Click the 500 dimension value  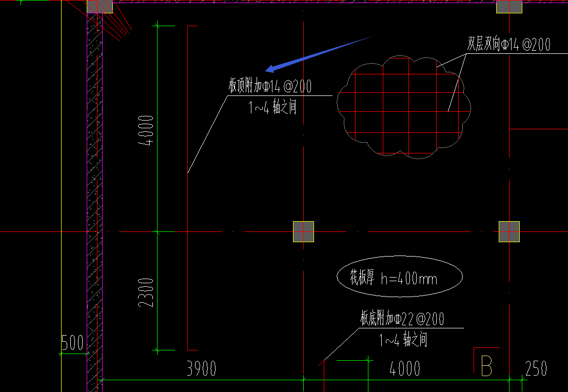(72, 342)
